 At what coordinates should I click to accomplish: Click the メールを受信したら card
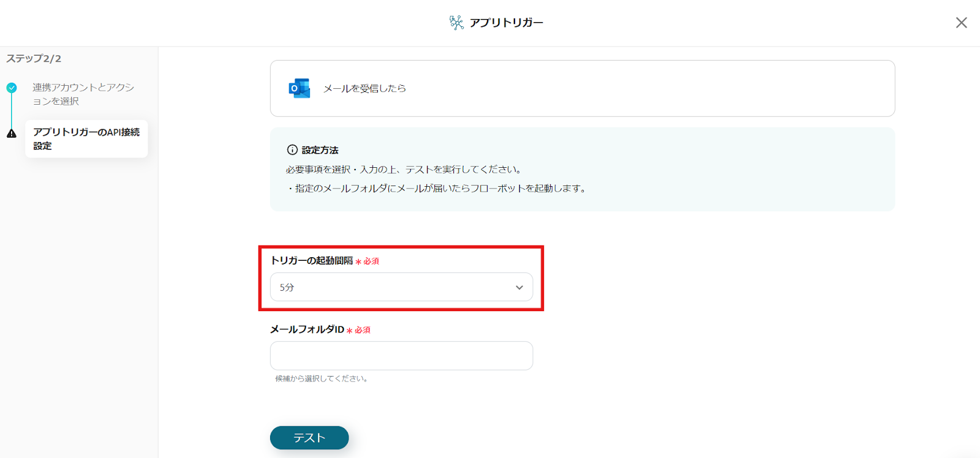(582, 88)
